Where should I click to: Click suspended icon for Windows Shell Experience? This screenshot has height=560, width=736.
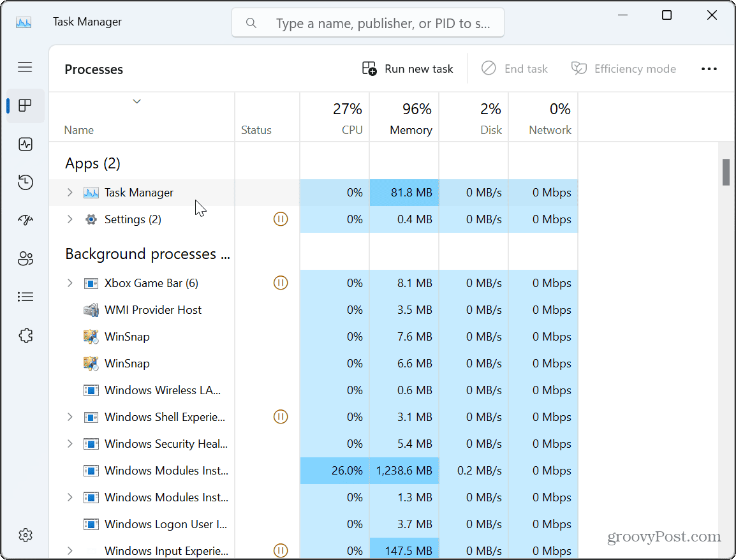point(281,416)
